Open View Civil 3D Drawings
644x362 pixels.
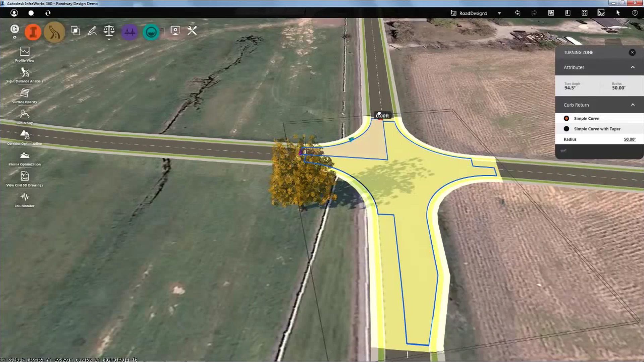pos(24,179)
